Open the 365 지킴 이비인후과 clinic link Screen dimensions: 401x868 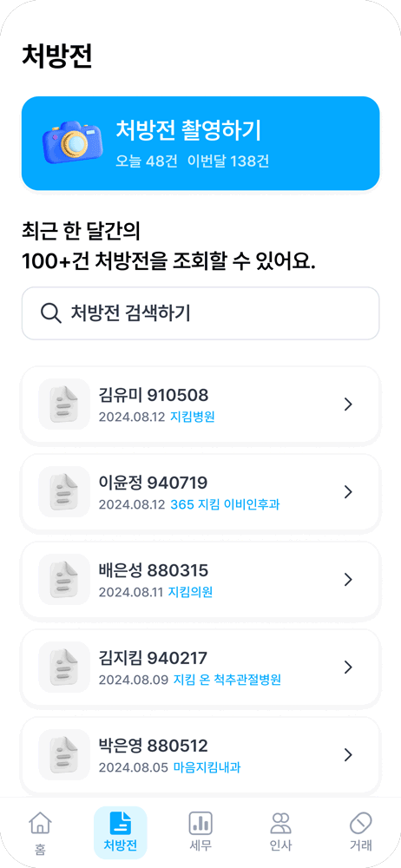tap(225, 505)
